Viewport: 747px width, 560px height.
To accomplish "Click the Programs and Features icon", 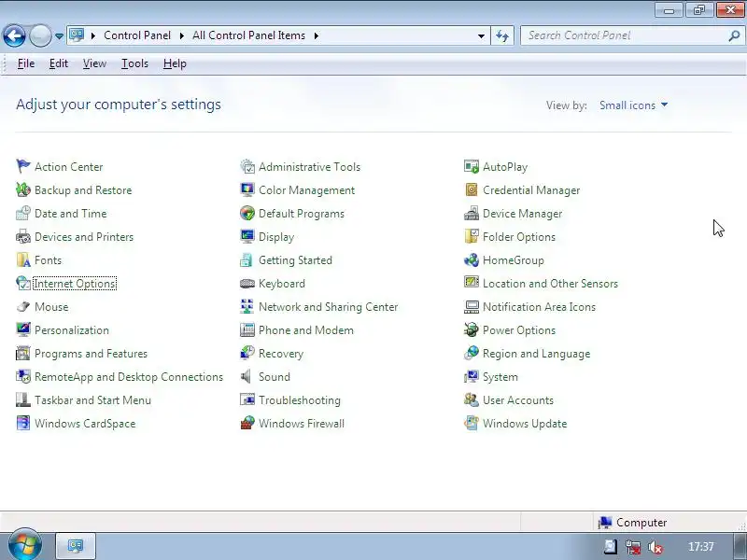I will pos(22,353).
